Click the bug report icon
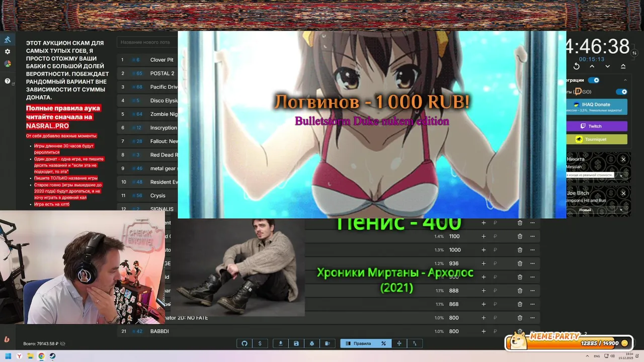Viewport: 644px width, 362px height. pyautogui.click(x=312, y=343)
